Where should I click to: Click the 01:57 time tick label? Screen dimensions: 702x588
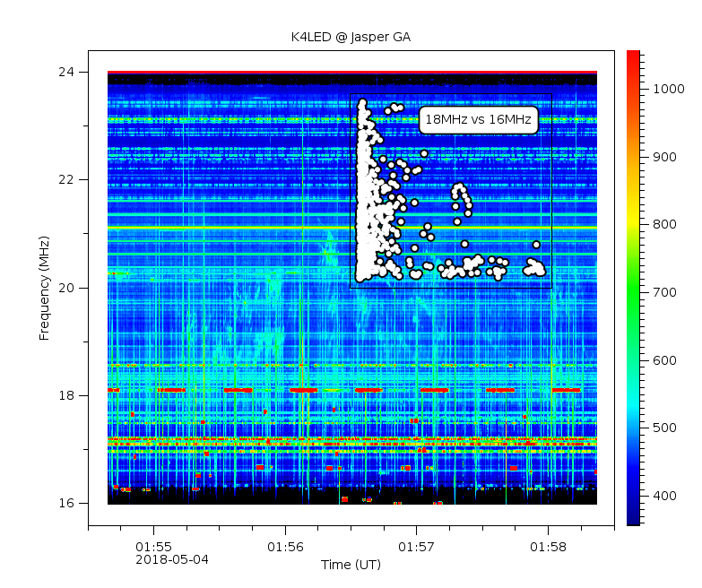click(x=416, y=546)
